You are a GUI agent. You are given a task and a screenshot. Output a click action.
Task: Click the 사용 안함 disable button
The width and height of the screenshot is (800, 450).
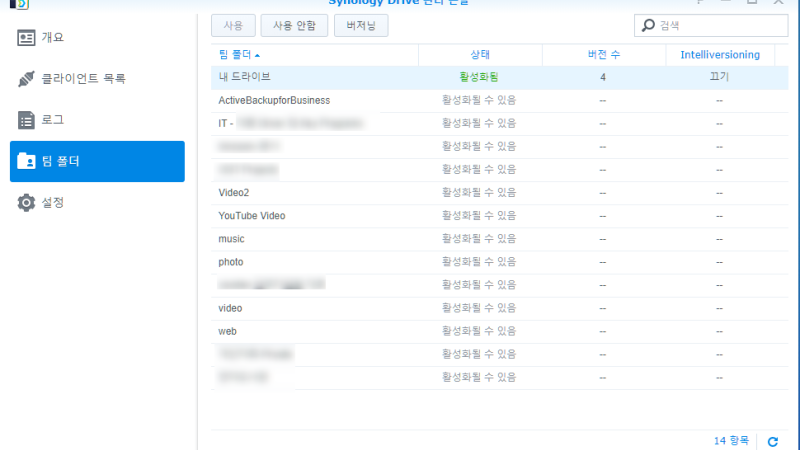[294, 26]
